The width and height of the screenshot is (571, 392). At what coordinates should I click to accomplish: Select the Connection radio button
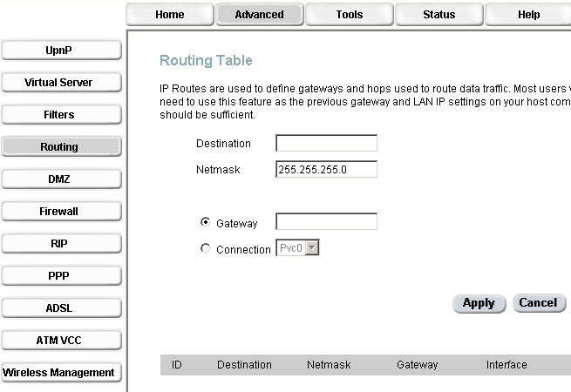[x=205, y=249]
